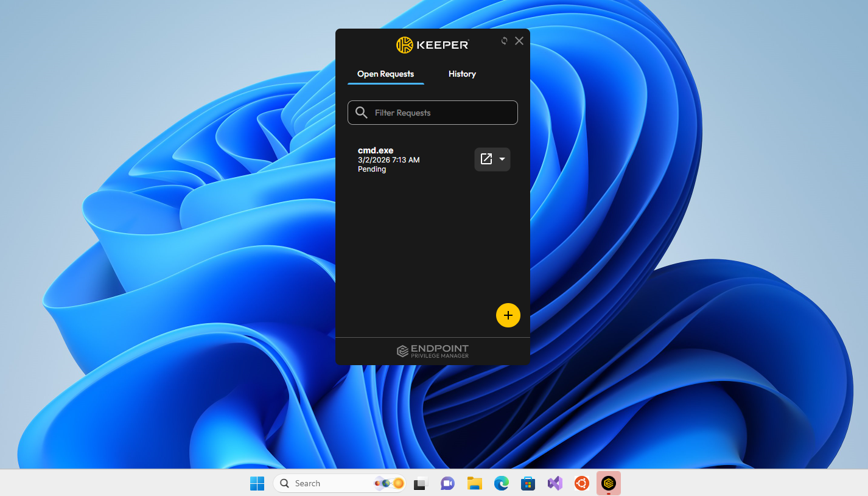Image resolution: width=868 pixels, height=496 pixels.
Task: Select the Open Requests tab
Action: (x=385, y=74)
